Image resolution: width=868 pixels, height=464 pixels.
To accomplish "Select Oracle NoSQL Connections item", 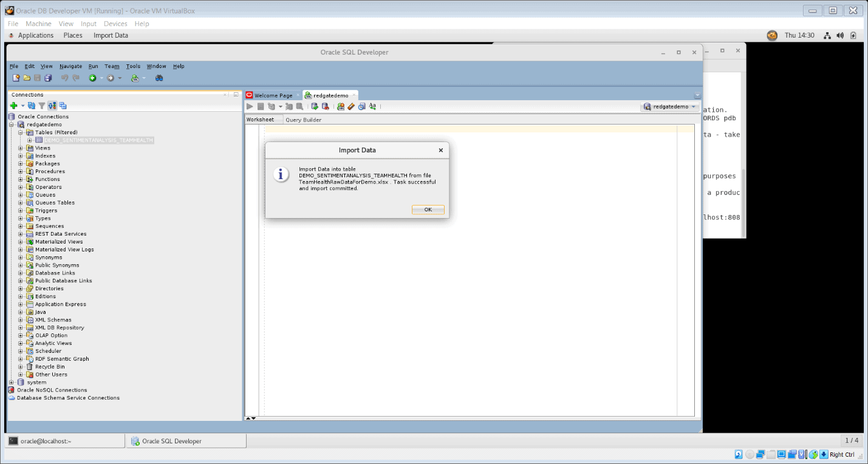I will [52, 390].
